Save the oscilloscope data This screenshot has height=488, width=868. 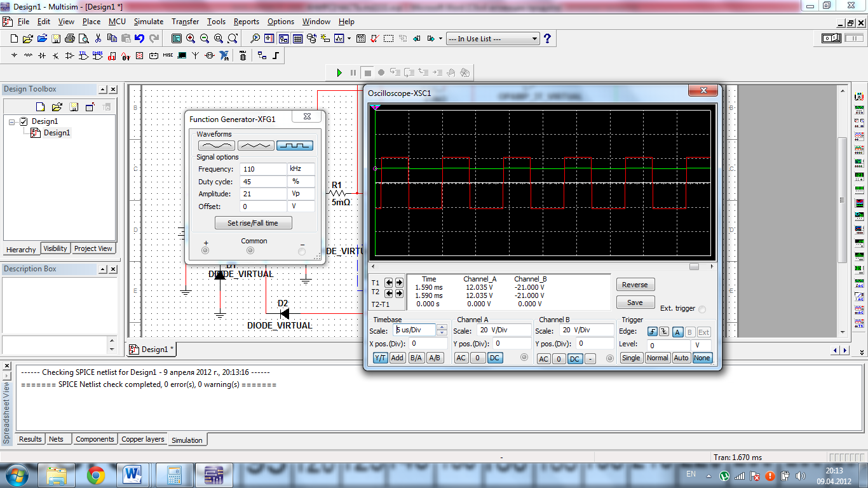click(635, 302)
